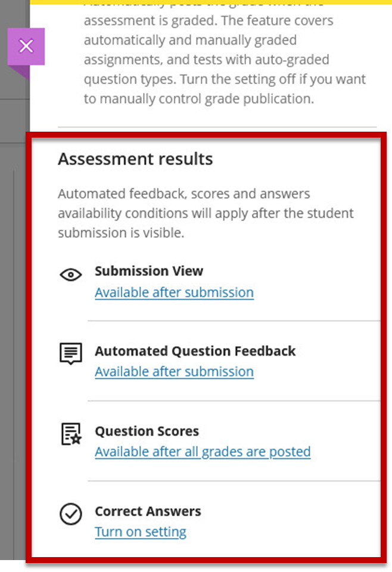Open Submission View's Available after submission link
Screen dimensions: 392x572
tap(175, 293)
